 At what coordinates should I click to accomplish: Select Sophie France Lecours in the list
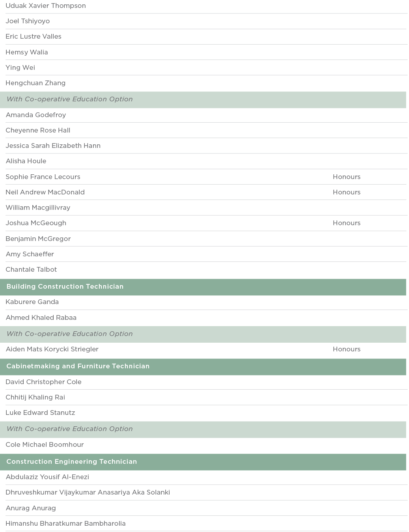pyautogui.click(x=43, y=177)
